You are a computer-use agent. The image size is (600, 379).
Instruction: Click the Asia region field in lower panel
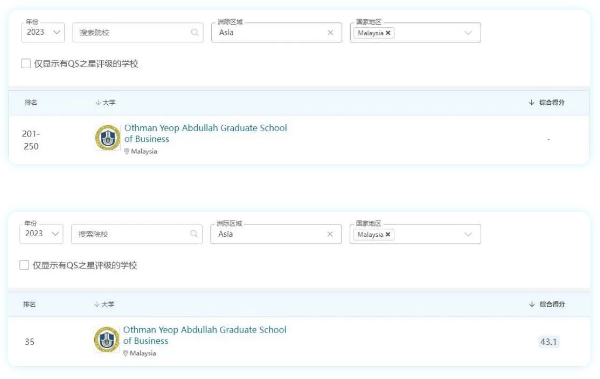[x=276, y=234]
